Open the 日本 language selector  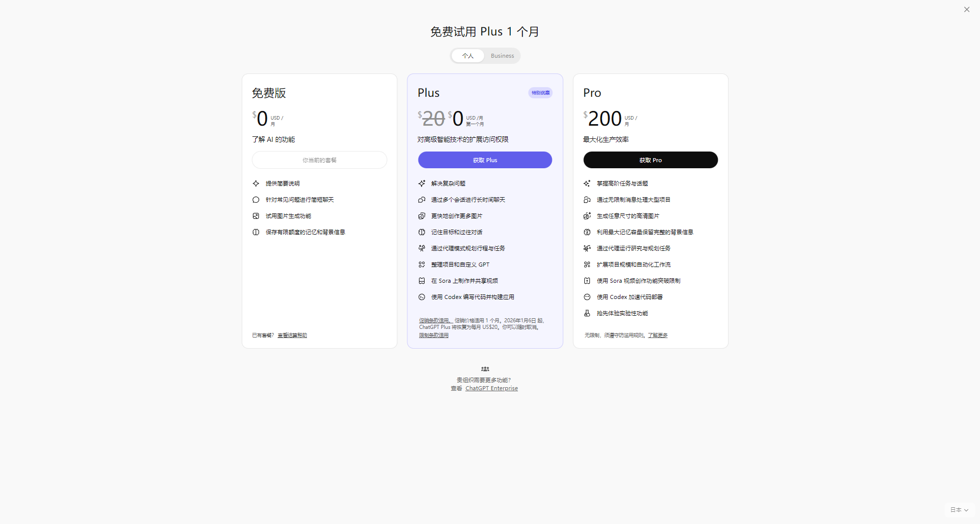(x=960, y=510)
